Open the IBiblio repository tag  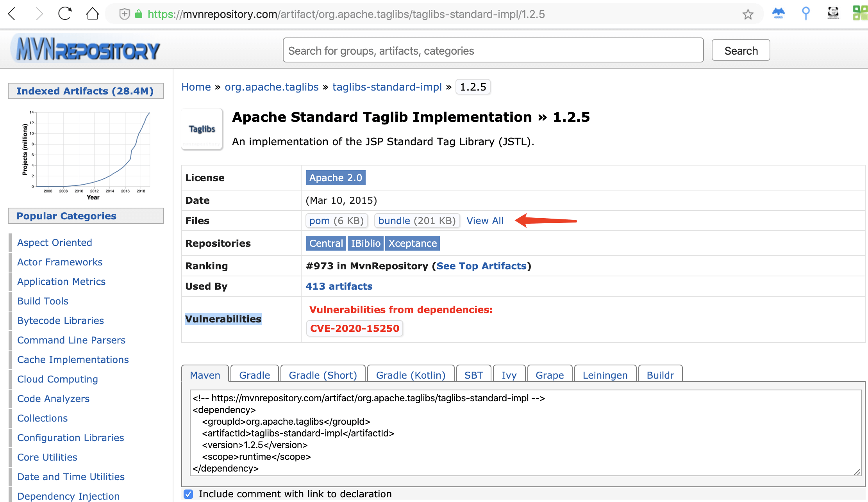click(366, 243)
